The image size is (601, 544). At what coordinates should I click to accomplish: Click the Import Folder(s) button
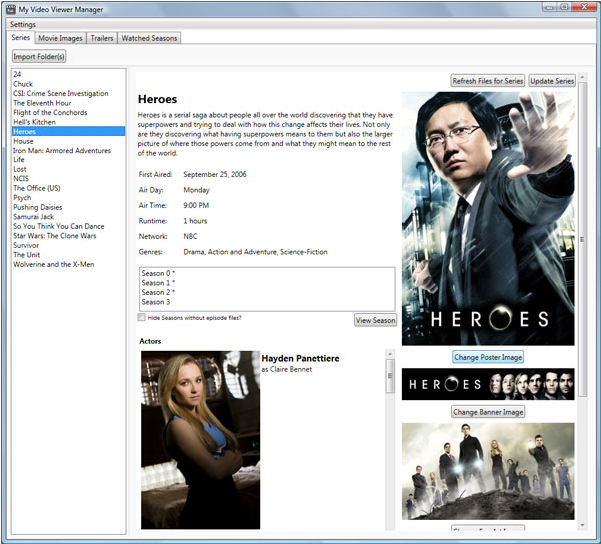pyautogui.click(x=39, y=56)
